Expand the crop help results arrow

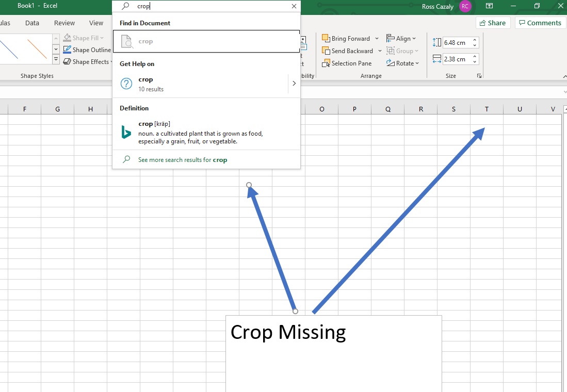tap(294, 84)
